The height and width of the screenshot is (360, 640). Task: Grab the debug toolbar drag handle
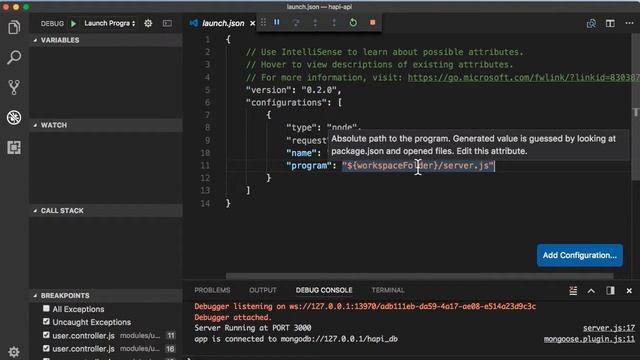click(x=263, y=22)
